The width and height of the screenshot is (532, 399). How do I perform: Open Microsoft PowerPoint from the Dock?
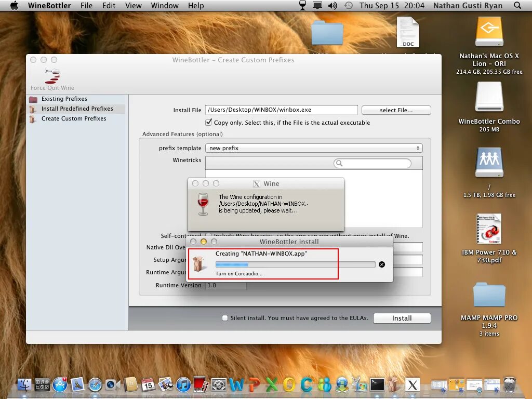(x=254, y=385)
